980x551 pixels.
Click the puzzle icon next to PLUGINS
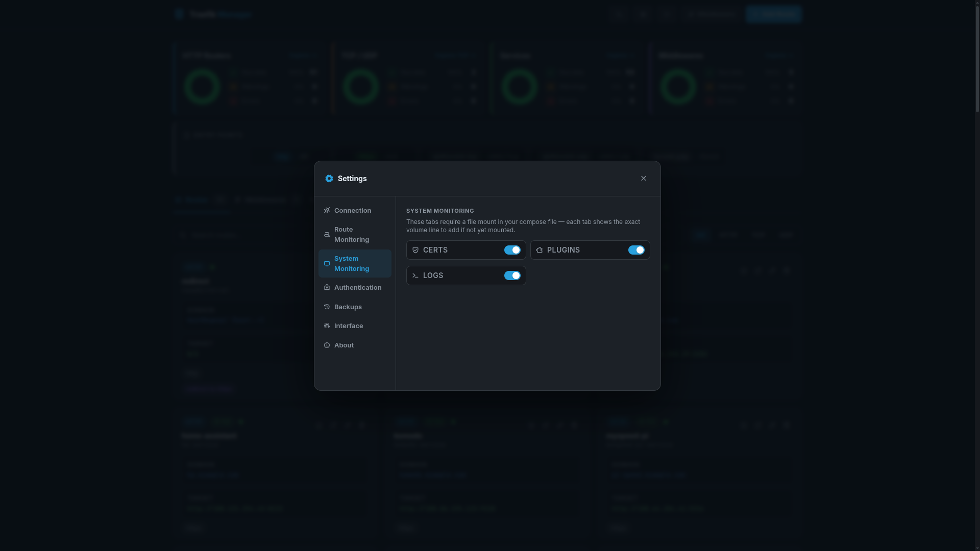click(540, 250)
